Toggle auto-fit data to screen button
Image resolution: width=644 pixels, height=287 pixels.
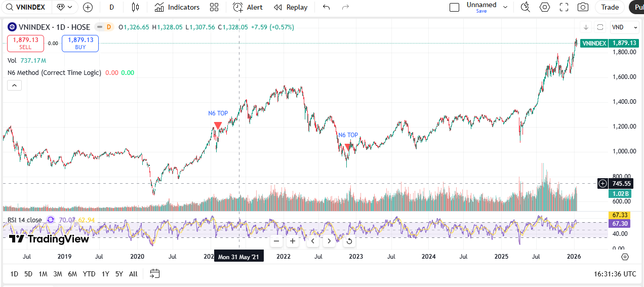(x=600, y=27)
